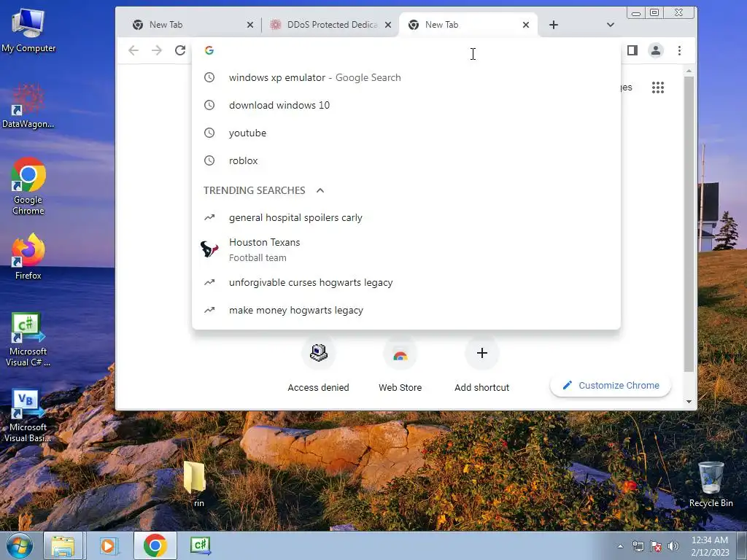The width and height of the screenshot is (747, 560).
Task: Collapse the Trending Searches section
Action: [320, 190]
